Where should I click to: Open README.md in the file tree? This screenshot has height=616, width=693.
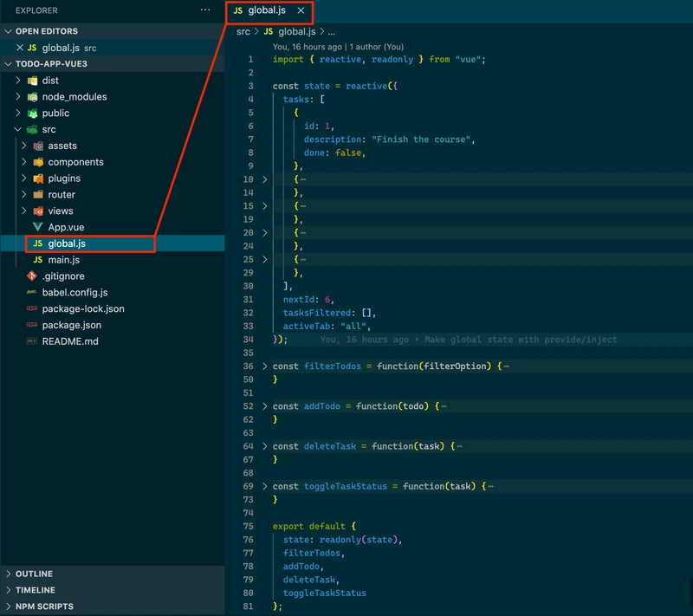tap(113, 341)
